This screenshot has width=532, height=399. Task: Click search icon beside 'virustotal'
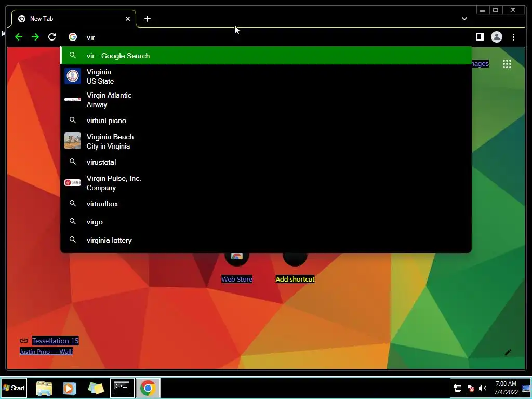click(x=73, y=162)
